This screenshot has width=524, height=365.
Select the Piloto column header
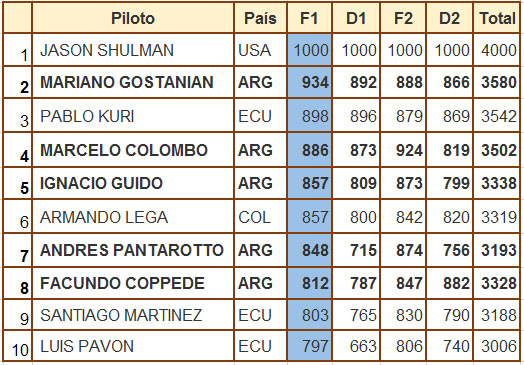point(133,18)
